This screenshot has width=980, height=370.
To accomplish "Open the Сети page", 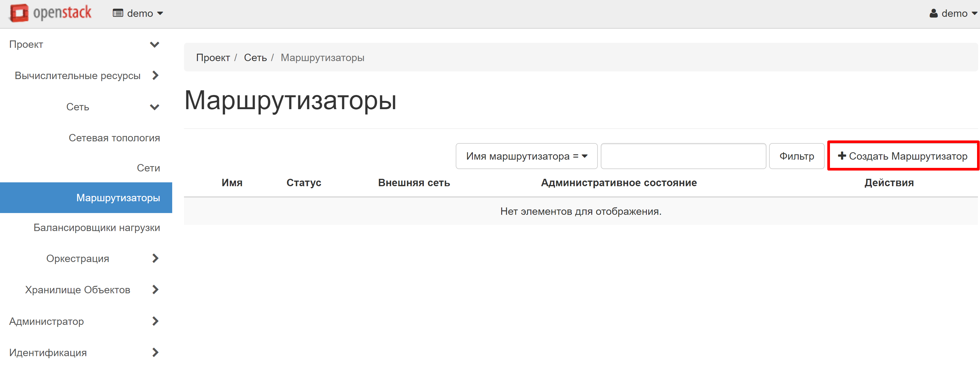I will click(x=148, y=168).
